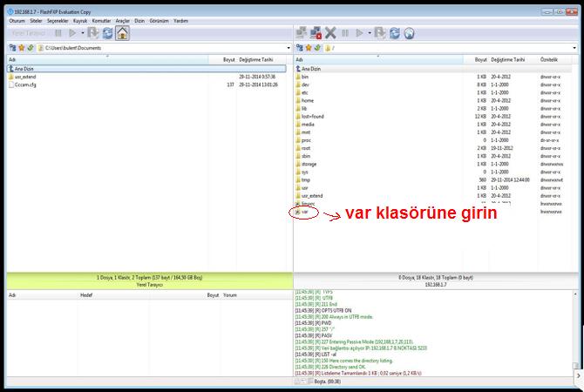Screen dimensions: 584x392
Task: Click the local Home folder toolbar icon
Action: 123,33
